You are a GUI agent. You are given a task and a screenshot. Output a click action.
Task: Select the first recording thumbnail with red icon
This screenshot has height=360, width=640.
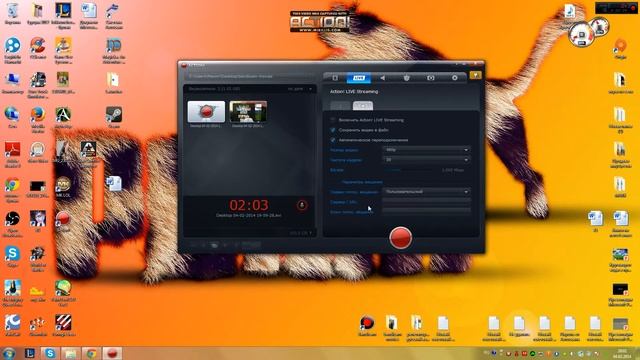click(x=206, y=111)
